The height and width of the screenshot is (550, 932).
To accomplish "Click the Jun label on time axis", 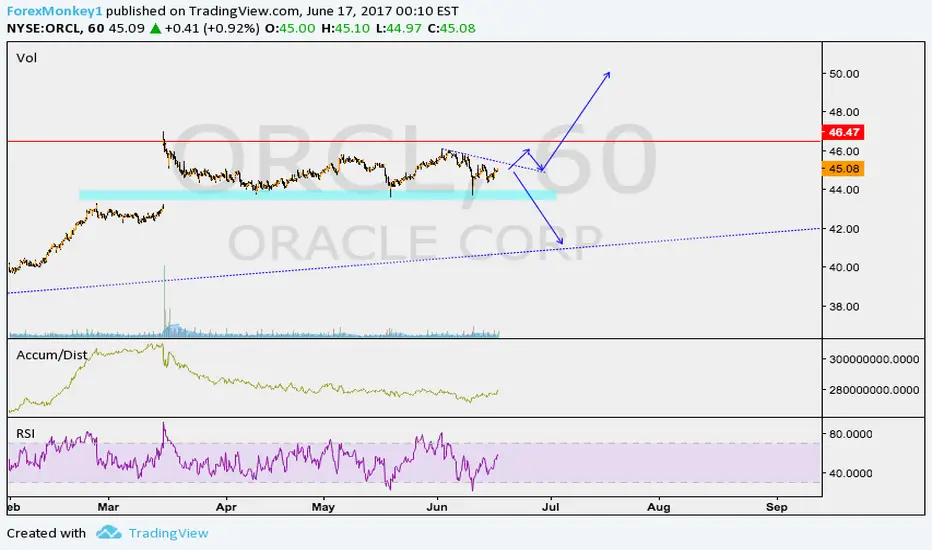I will coord(437,507).
